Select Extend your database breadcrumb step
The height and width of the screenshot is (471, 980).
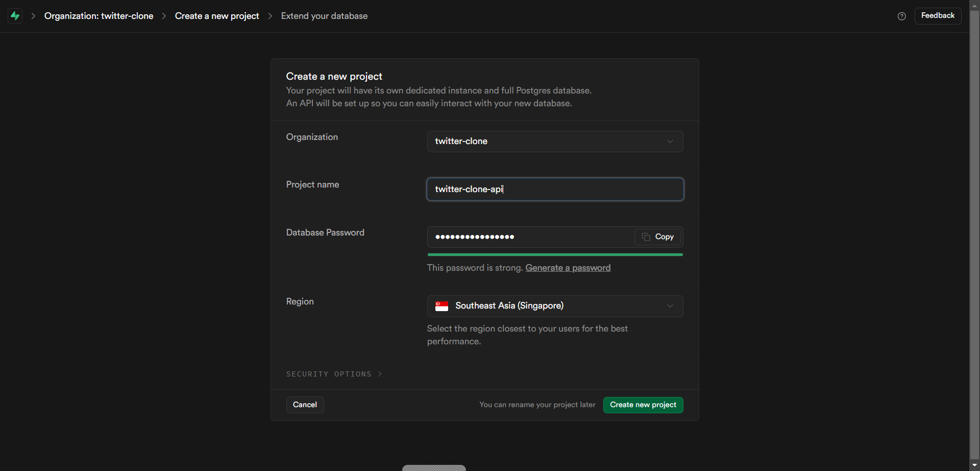point(324,16)
